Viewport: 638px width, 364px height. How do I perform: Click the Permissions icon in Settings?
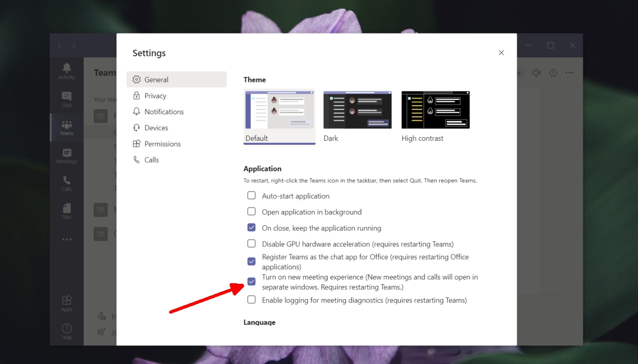point(136,143)
